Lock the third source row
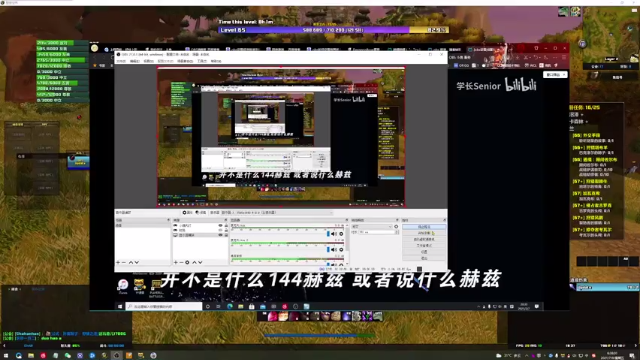Viewport: 640px width, 360px height. (226, 235)
